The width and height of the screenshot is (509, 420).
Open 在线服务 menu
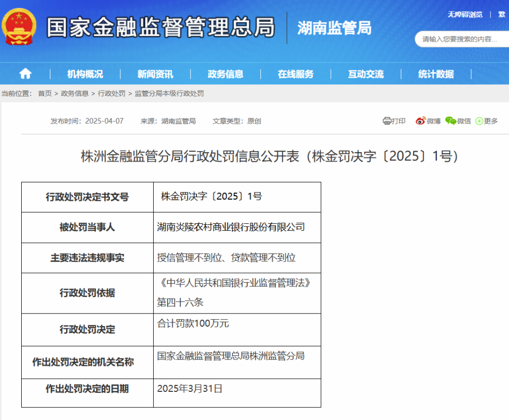pyautogui.click(x=295, y=74)
